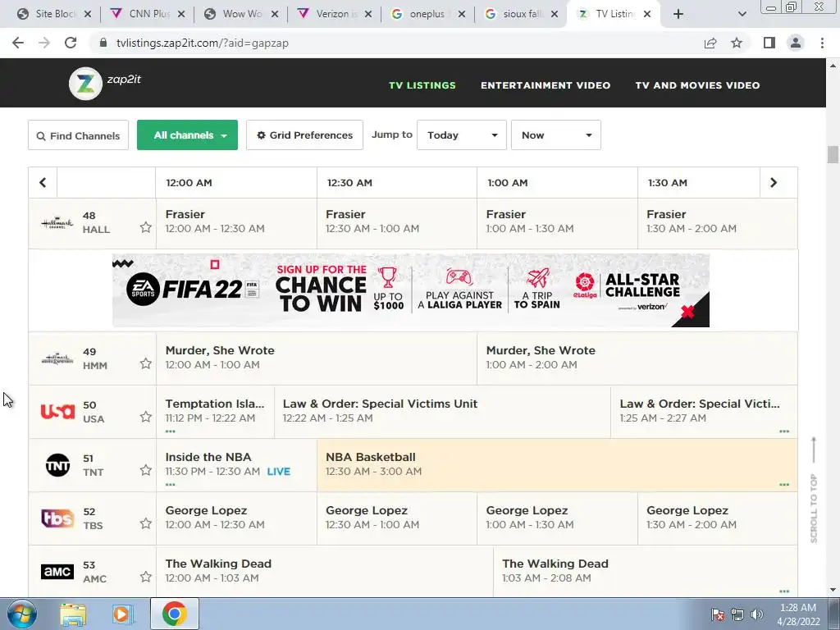840x630 pixels.
Task: Open Chrome profile avatar
Action: [796, 43]
